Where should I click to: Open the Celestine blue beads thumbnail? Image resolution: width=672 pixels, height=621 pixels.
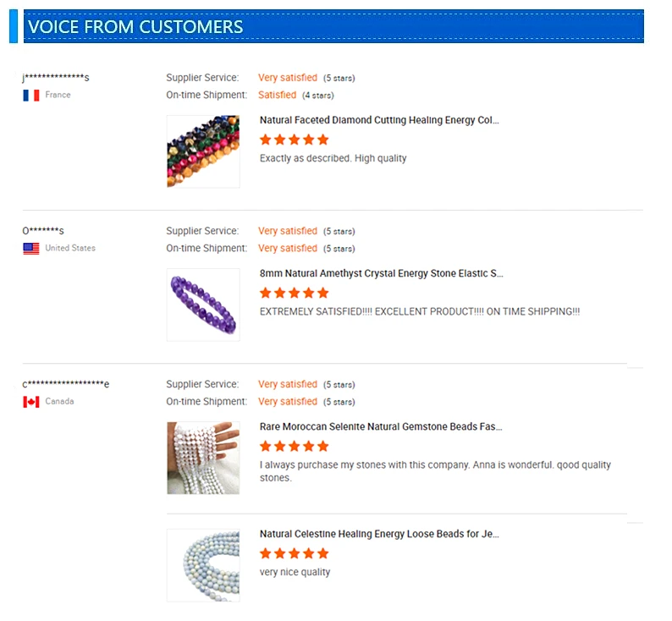(x=203, y=565)
